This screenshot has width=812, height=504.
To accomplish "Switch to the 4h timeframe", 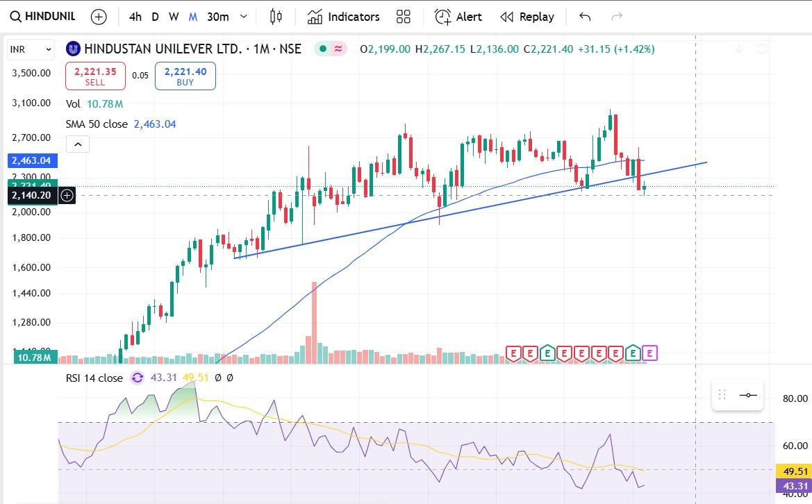I will pyautogui.click(x=135, y=17).
